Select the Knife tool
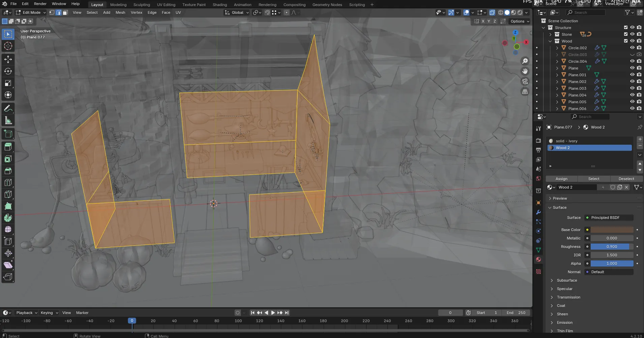Image resolution: width=644 pixels, height=338 pixels. pyautogui.click(x=8, y=194)
